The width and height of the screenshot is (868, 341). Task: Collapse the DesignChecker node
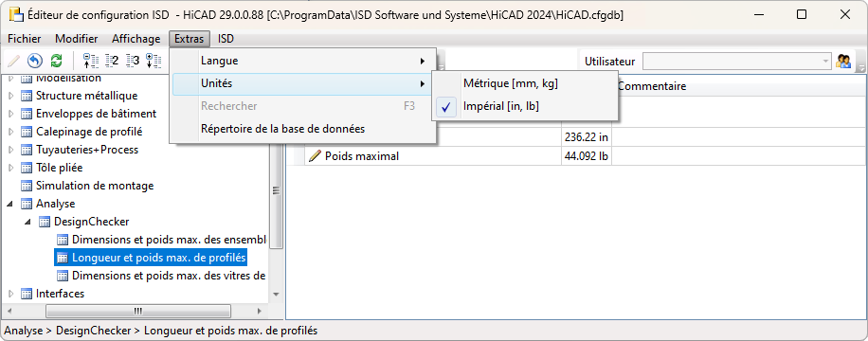(x=28, y=222)
